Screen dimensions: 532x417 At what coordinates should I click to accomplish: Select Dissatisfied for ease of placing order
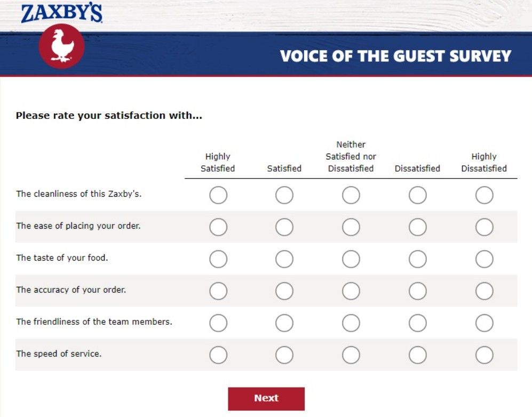(417, 227)
